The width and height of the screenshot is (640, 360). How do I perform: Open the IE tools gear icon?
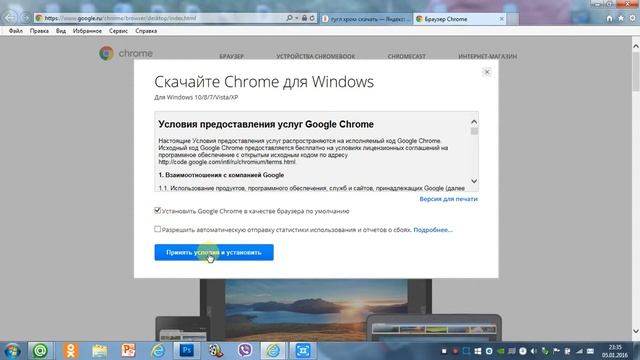[633, 18]
